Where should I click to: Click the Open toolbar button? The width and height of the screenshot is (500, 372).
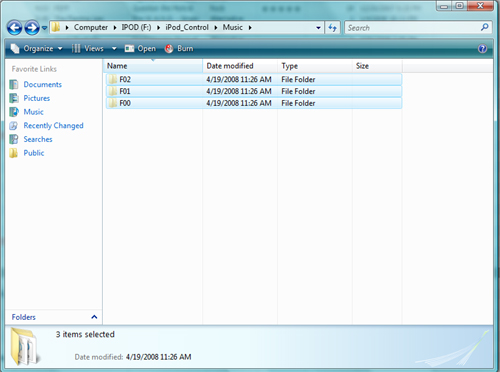140,49
